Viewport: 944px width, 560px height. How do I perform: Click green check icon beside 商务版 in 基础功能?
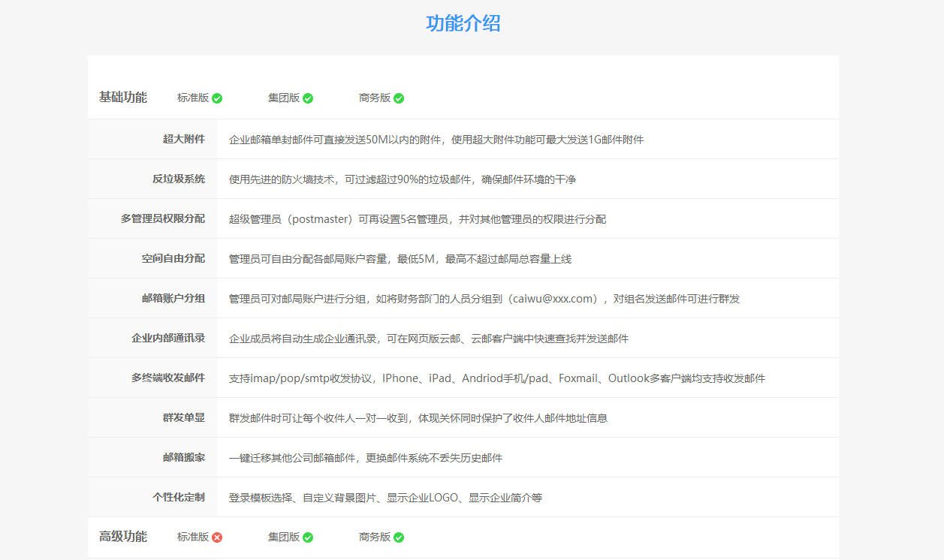click(x=399, y=98)
